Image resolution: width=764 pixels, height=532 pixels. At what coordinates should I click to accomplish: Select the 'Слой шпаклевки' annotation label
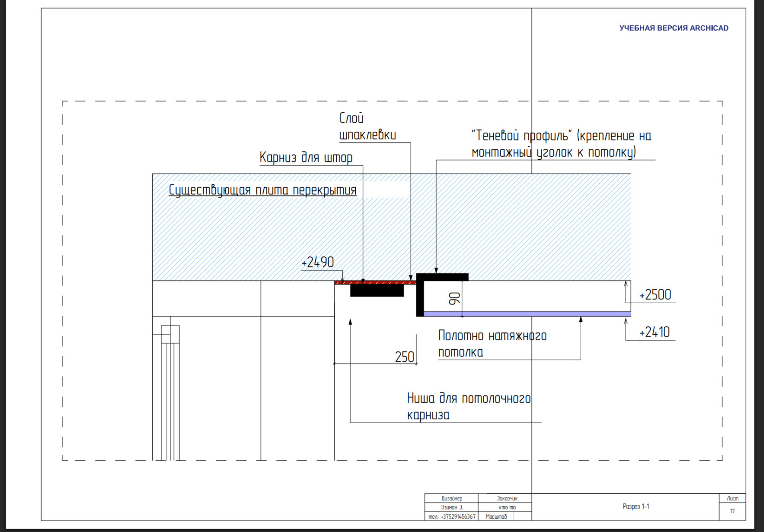click(x=367, y=127)
